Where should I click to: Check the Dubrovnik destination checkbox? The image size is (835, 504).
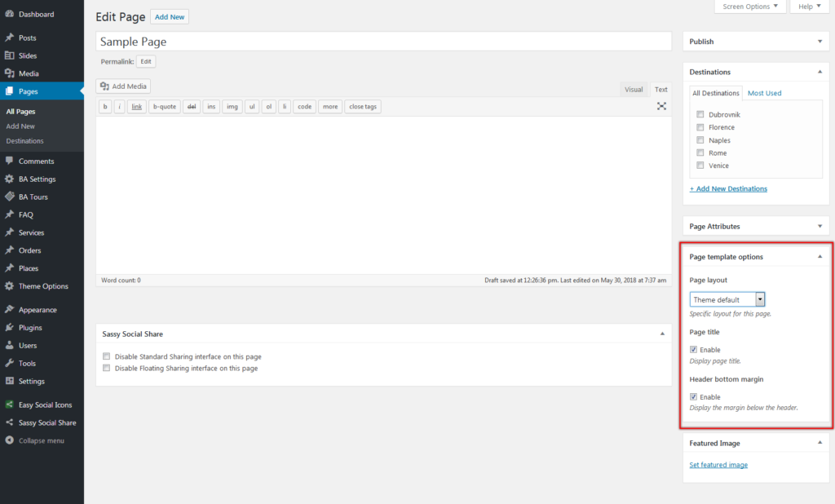coord(700,115)
